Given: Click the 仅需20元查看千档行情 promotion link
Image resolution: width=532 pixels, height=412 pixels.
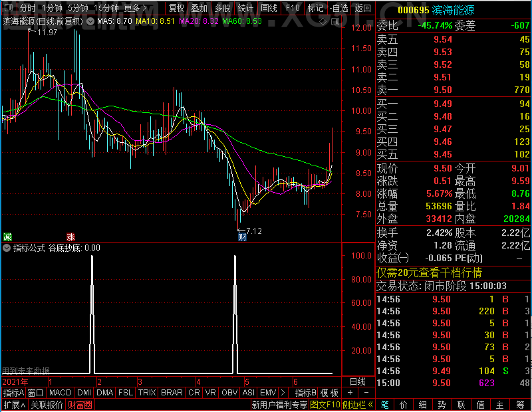Looking at the screenshot, I should click(x=429, y=272).
